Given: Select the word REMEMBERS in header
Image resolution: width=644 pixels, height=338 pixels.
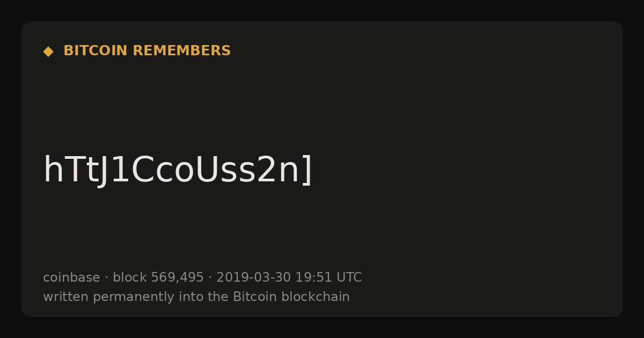Looking at the screenshot, I should tap(182, 51).
